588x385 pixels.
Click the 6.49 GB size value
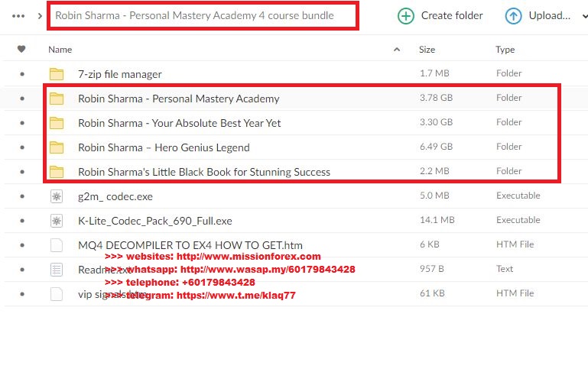pos(436,147)
